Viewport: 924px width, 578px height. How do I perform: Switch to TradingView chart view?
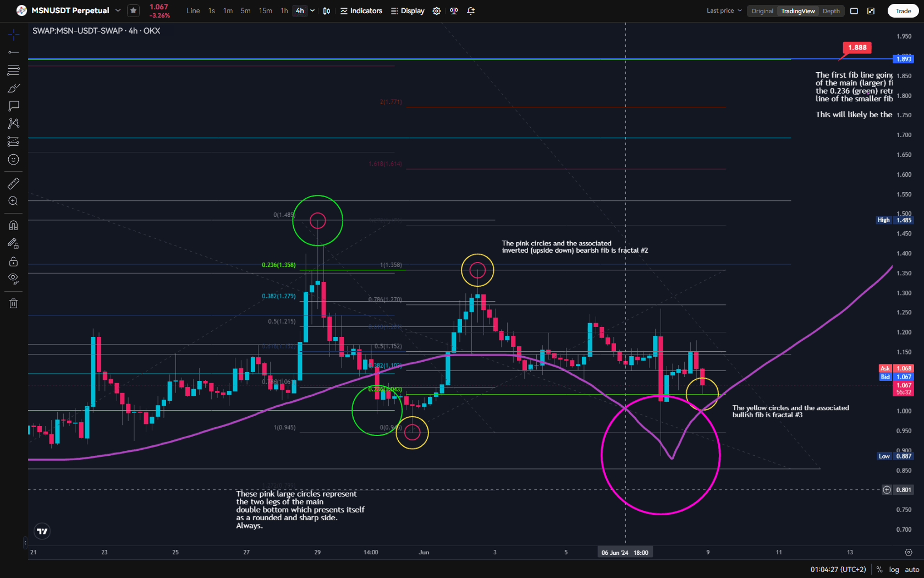(798, 11)
